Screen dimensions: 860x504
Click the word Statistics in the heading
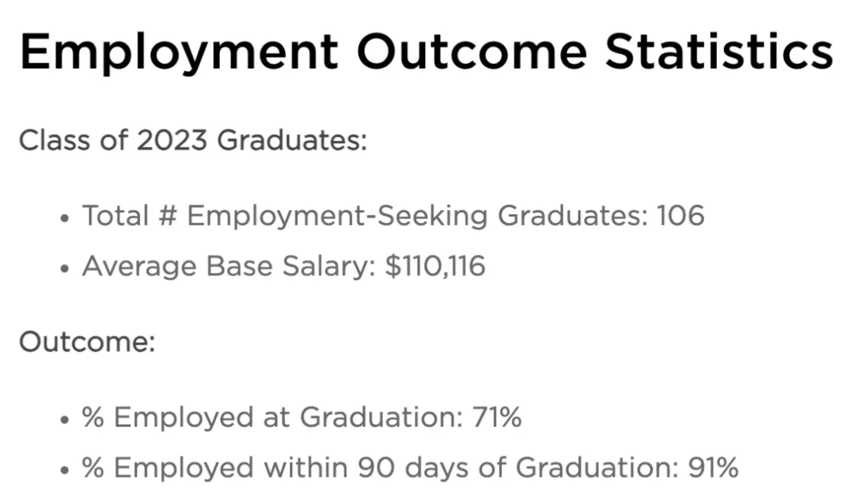(x=719, y=53)
